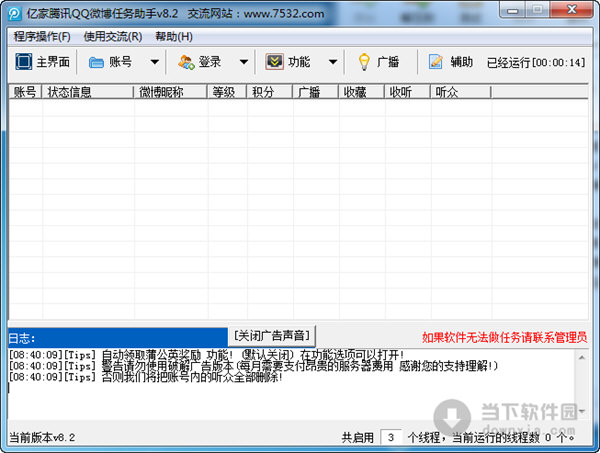The height and width of the screenshot is (453, 600).
Task: Sort by the 积分 column header
Action: [269, 92]
